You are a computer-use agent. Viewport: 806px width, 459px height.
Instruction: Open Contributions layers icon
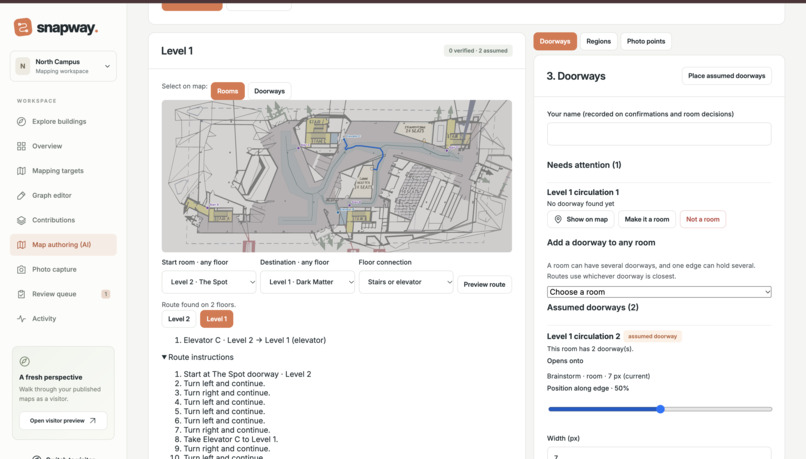(21, 220)
